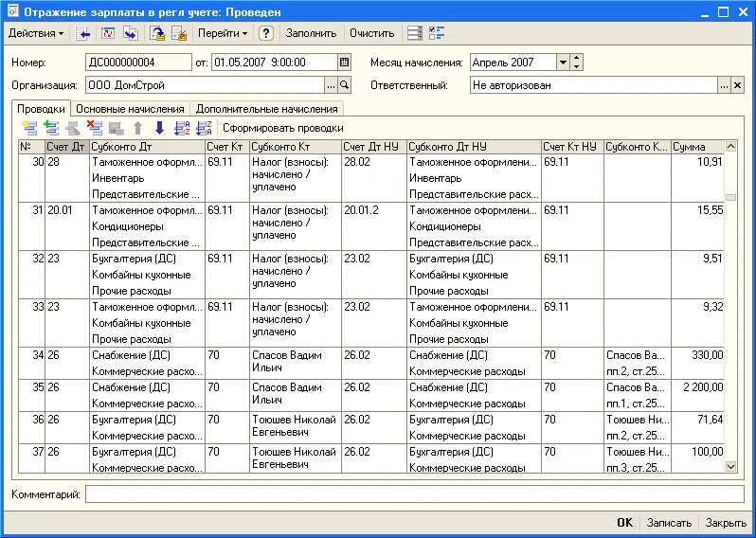Click scrollbar up arrow in table
The height and width of the screenshot is (538, 756).
tap(731, 147)
